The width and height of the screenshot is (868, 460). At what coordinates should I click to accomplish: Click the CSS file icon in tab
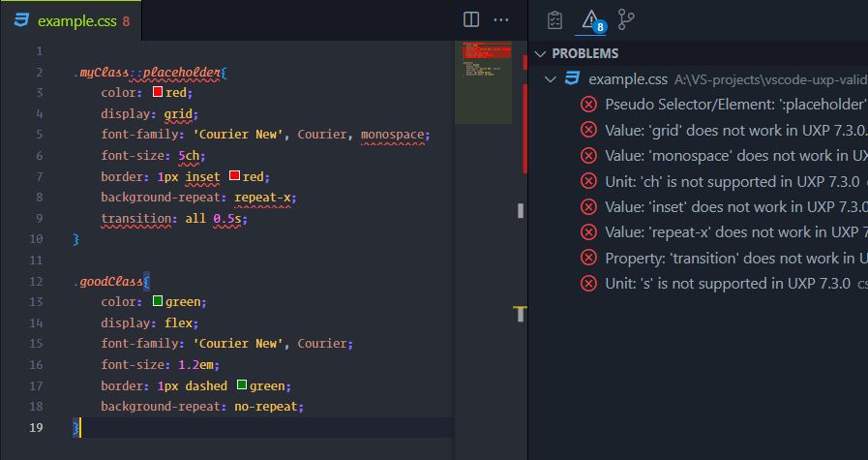pyautogui.click(x=21, y=21)
